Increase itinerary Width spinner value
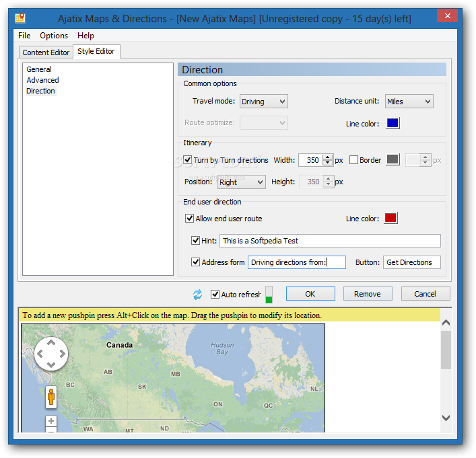 (328, 157)
